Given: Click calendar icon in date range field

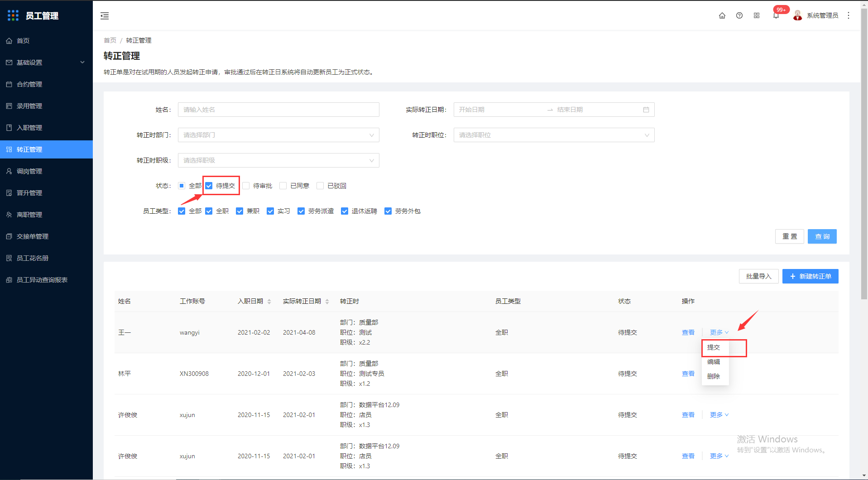Looking at the screenshot, I should click(x=646, y=110).
